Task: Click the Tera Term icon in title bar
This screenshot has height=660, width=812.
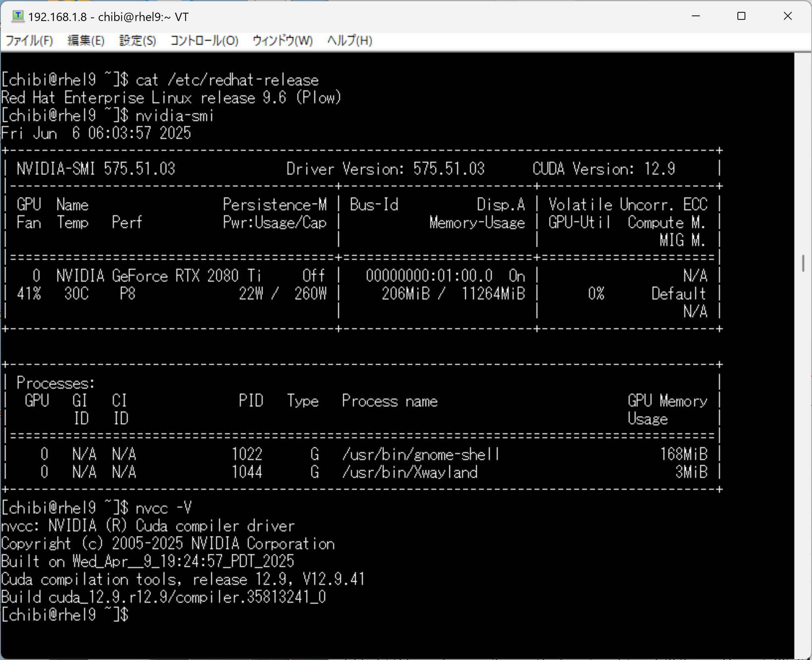Action: [x=17, y=16]
